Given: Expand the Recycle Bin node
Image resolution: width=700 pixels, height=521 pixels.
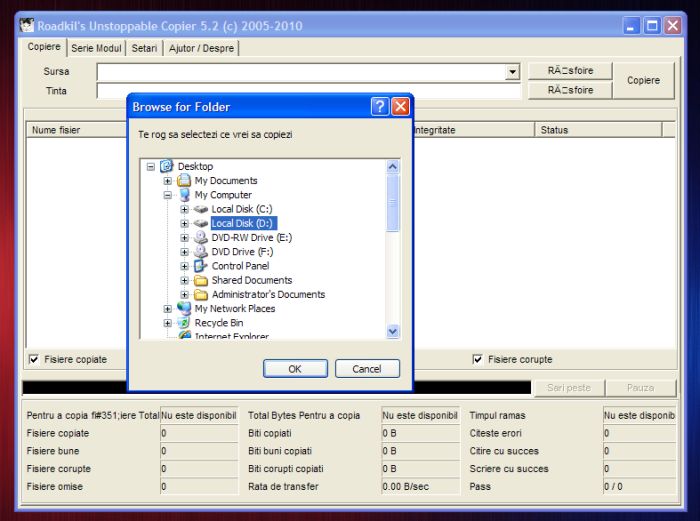Looking at the screenshot, I should (167, 323).
